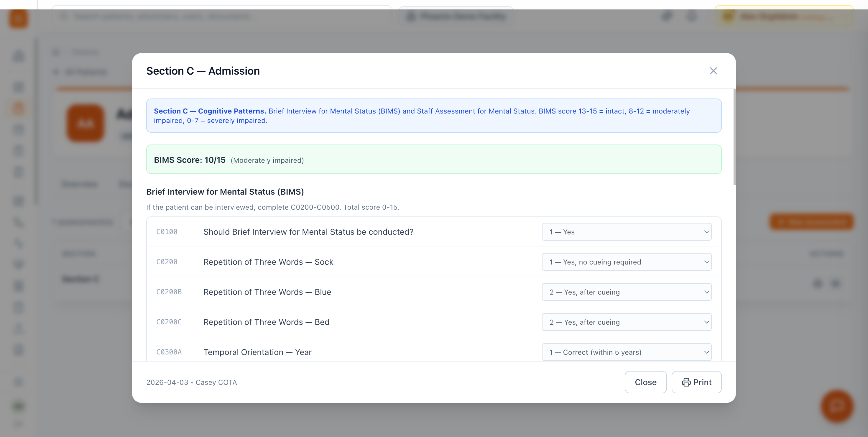Open the C0200B Blue repetition dropdown
The width and height of the screenshot is (868, 437).
point(627,292)
